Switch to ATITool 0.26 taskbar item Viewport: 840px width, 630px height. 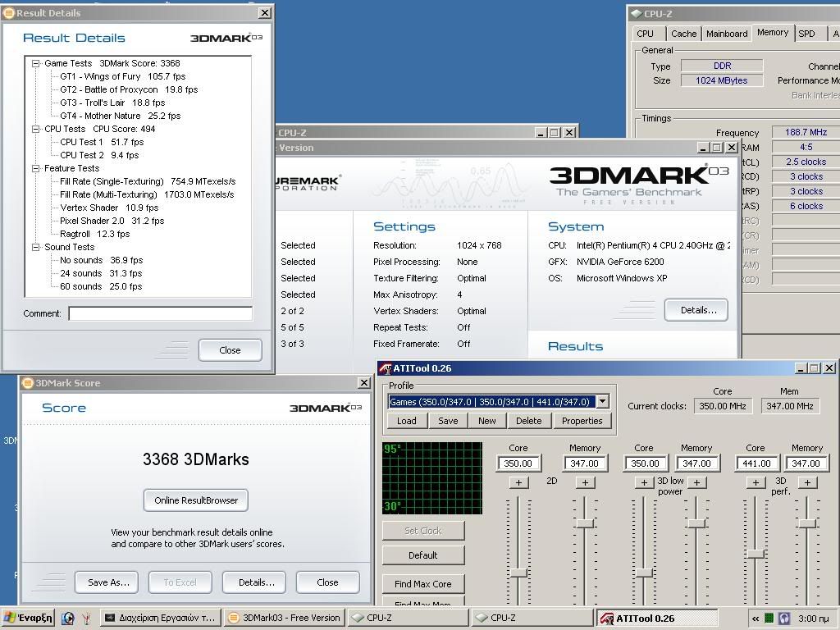tap(656, 618)
